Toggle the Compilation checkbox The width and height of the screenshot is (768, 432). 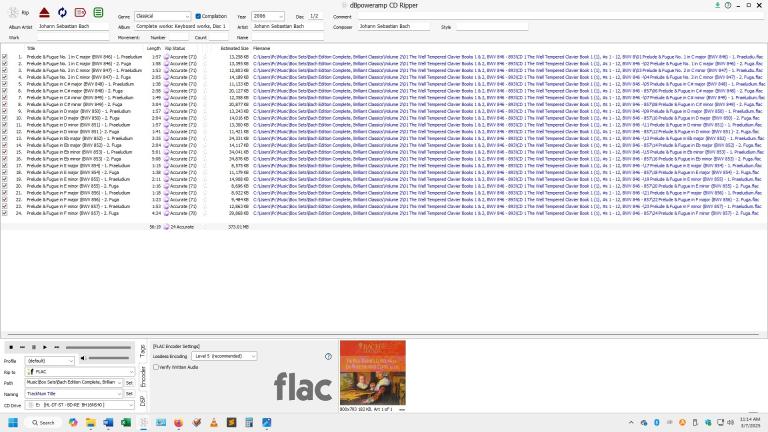click(198, 17)
